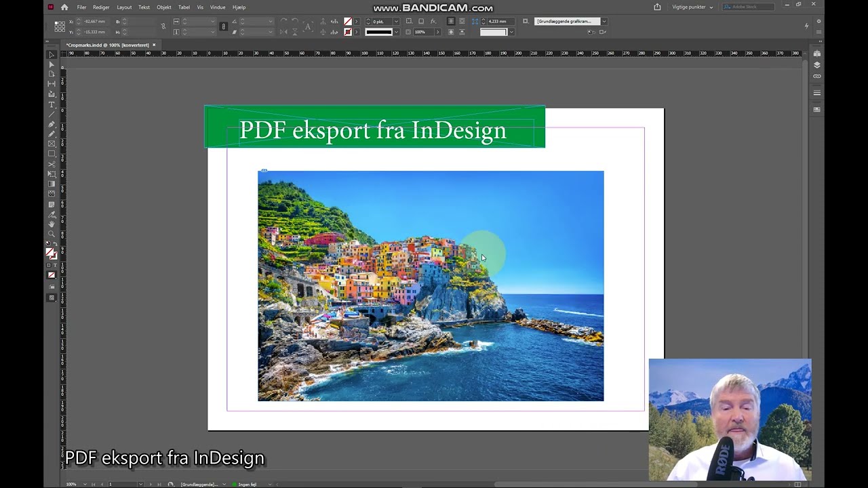Select the Gradient Feather tool
The height and width of the screenshot is (488, 868).
tap(52, 194)
